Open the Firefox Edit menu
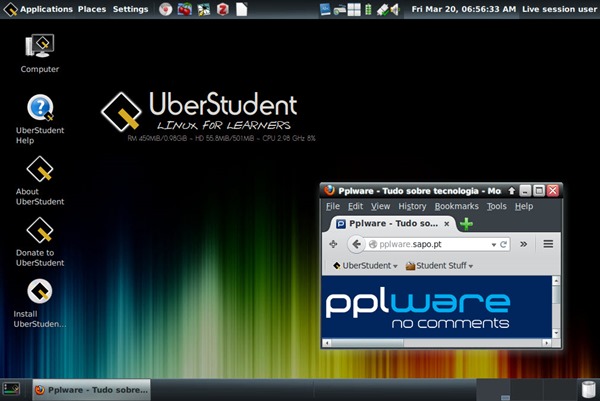Image resolution: width=600 pixels, height=401 pixels. (355, 206)
